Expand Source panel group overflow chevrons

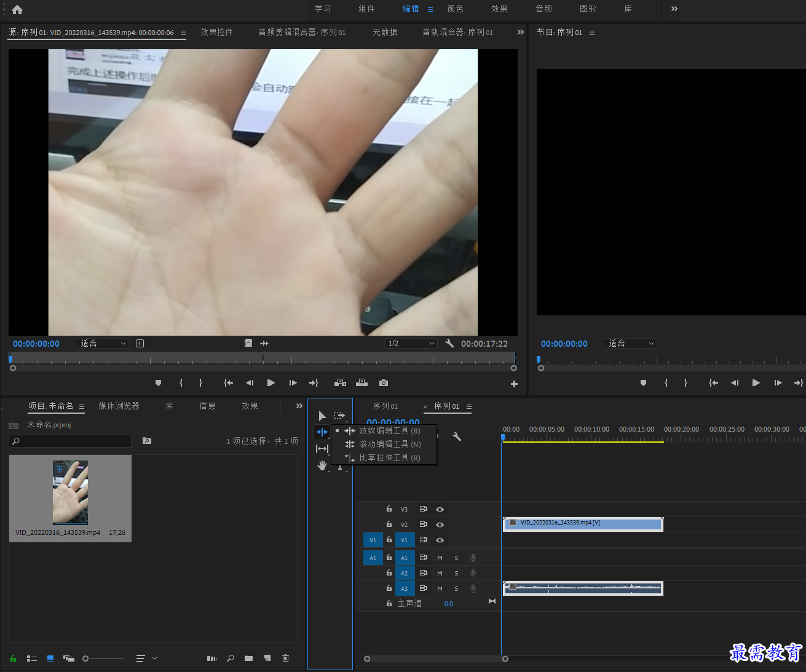click(520, 33)
